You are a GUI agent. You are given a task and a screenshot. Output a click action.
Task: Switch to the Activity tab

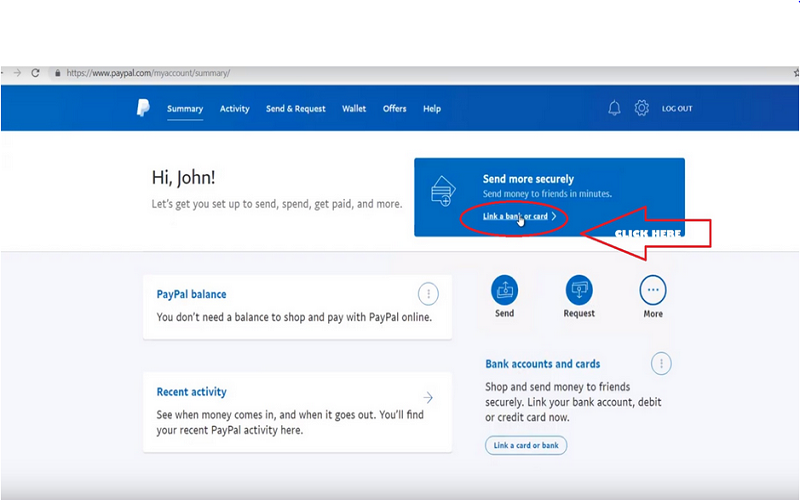(235, 109)
